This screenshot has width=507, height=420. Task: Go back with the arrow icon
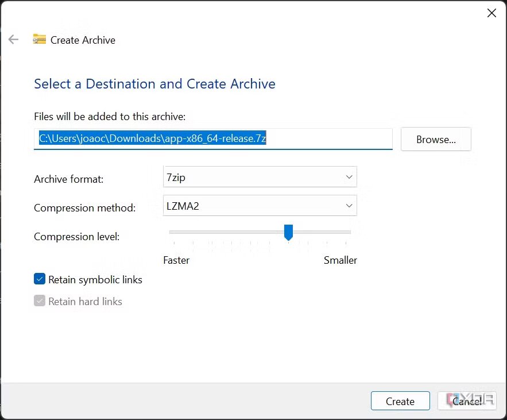click(x=13, y=40)
